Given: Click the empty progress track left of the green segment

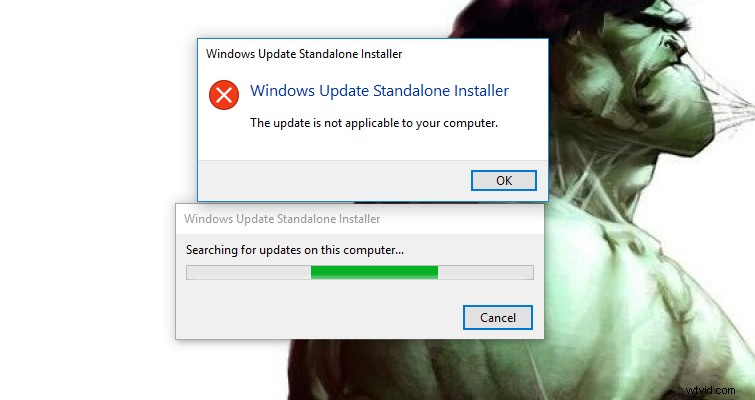Looking at the screenshot, I should tap(248, 272).
